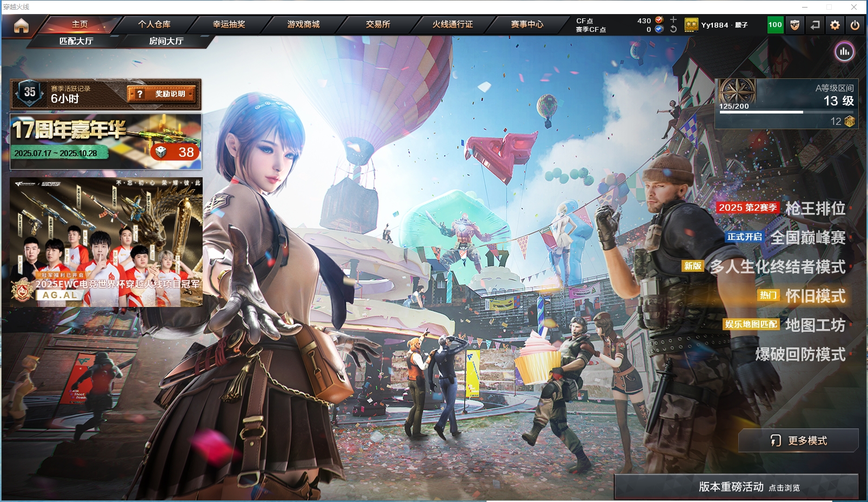Open settings with the gear icon
This screenshot has width=868, height=502.
(835, 25)
